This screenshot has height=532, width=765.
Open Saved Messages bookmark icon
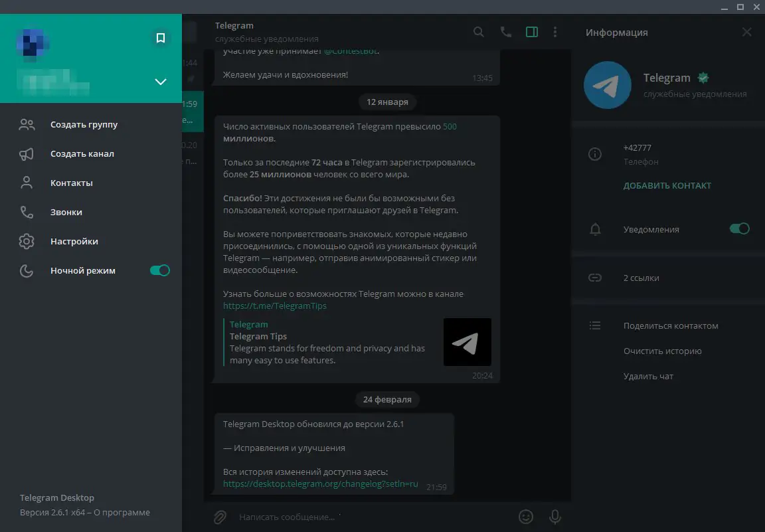pyautogui.click(x=161, y=38)
